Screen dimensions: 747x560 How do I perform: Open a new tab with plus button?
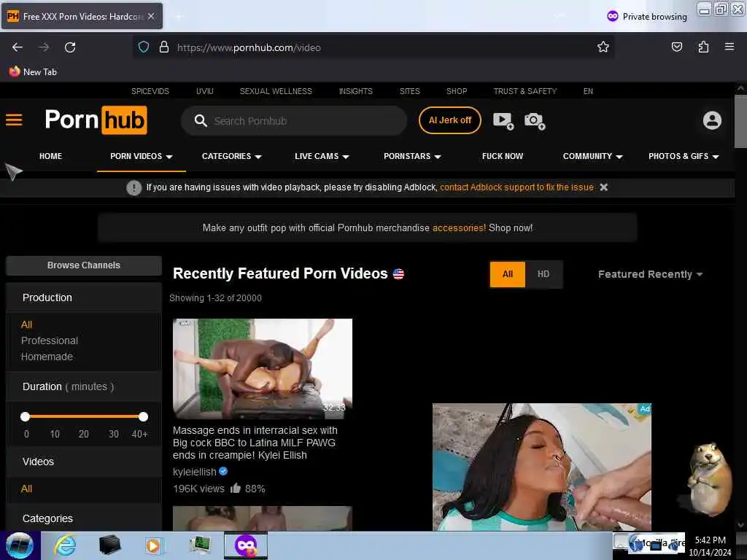[x=179, y=17]
